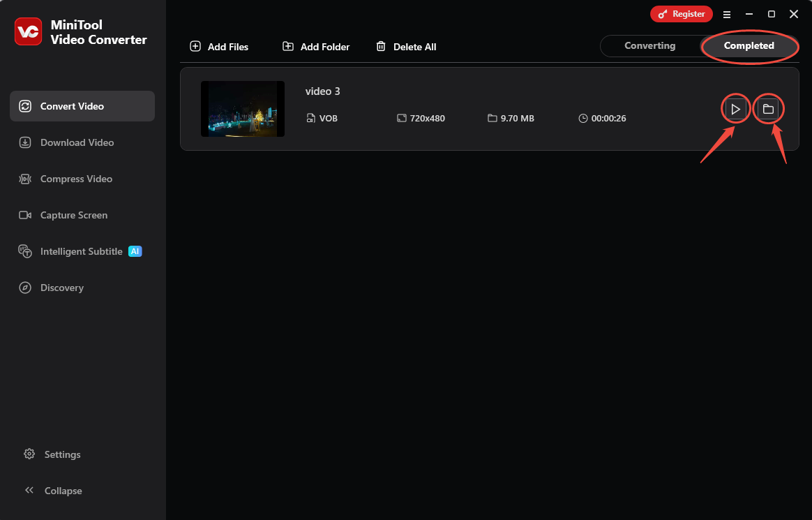
Task: Switch to the Completed tab
Action: (749, 45)
